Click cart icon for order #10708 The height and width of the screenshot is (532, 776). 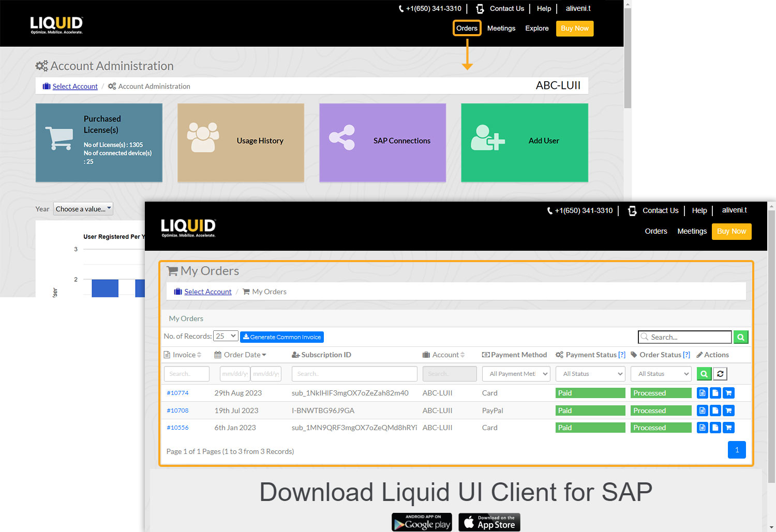click(x=728, y=411)
